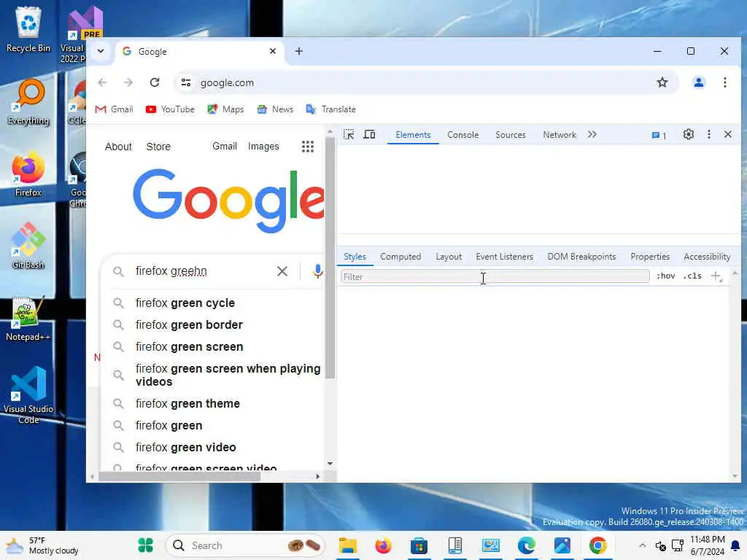Close the Google tab
Viewport: 747px width, 560px height.
tap(273, 51)
